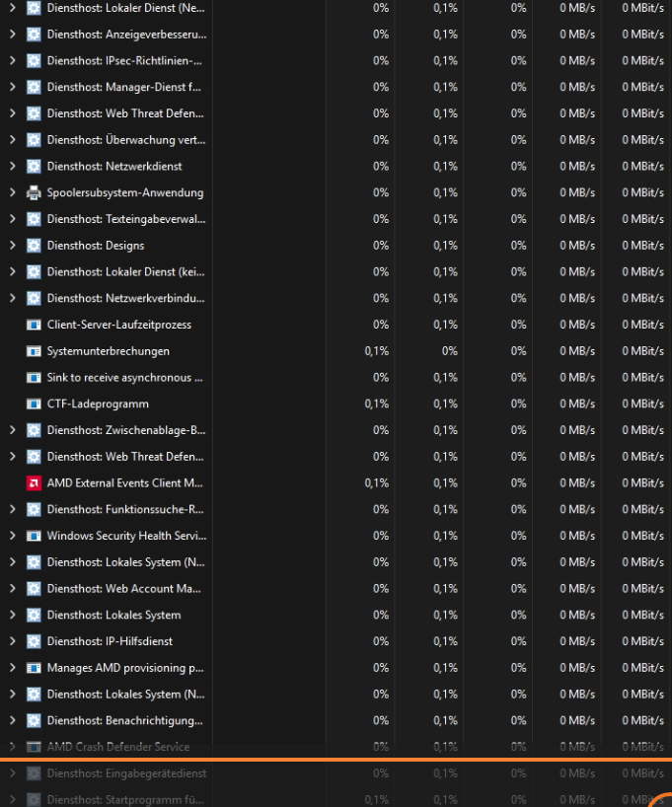The image size is (672, 807).
Task: Select Diensthost: Überwachung vert... row
Action: tap(336, 140)
